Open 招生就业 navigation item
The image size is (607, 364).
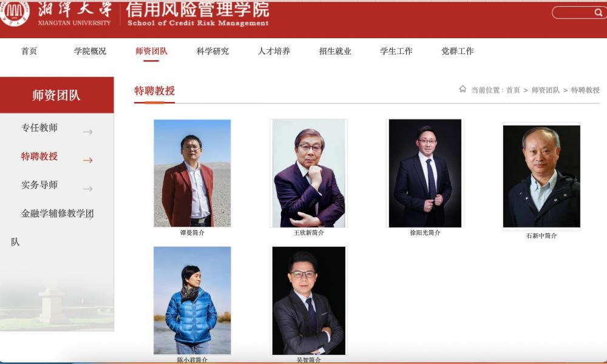(335, 51)
